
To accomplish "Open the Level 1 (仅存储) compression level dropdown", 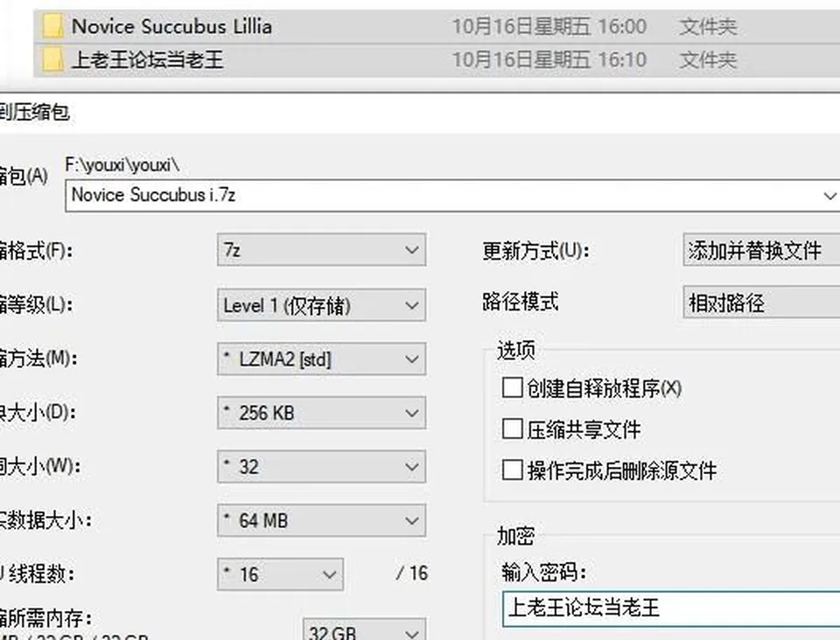I will 321,305.
